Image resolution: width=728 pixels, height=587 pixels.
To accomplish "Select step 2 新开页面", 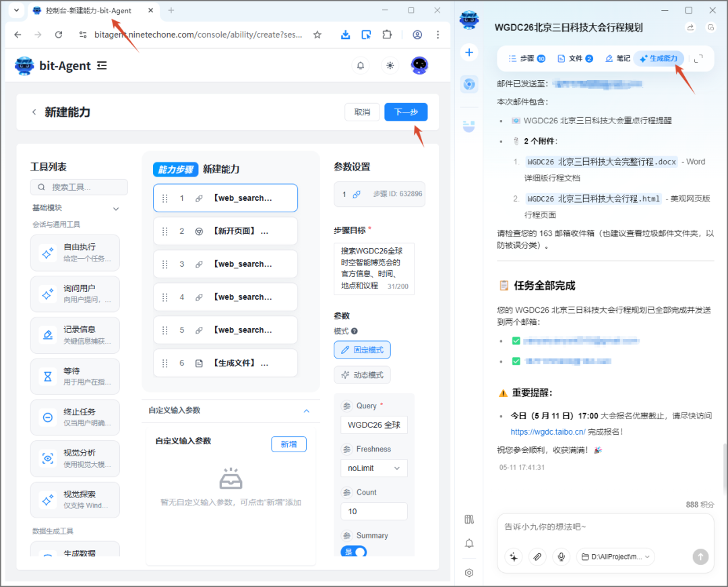I will (226, 231).
